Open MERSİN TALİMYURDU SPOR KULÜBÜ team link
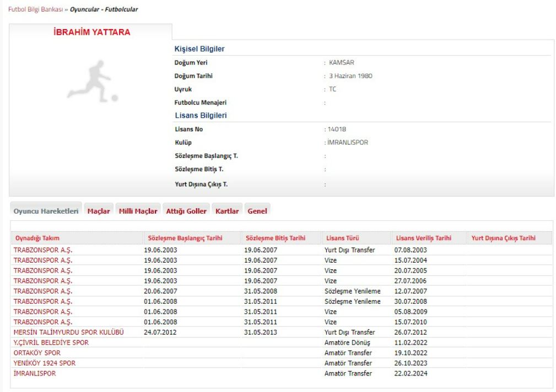The image size is (556, 392). (x=69, y=332)
